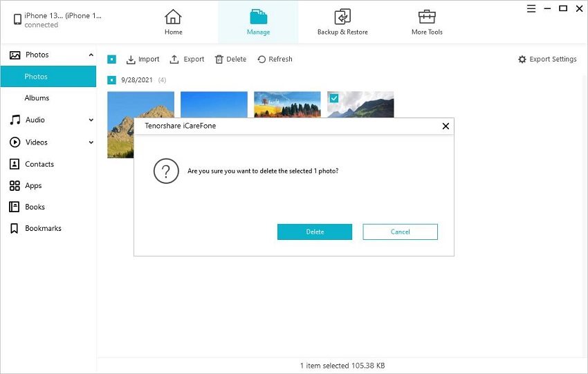This screenshot has width=588, height=374.
Task: Select the autumn trees landscape thumbnail
Action: tap(287, 104)
